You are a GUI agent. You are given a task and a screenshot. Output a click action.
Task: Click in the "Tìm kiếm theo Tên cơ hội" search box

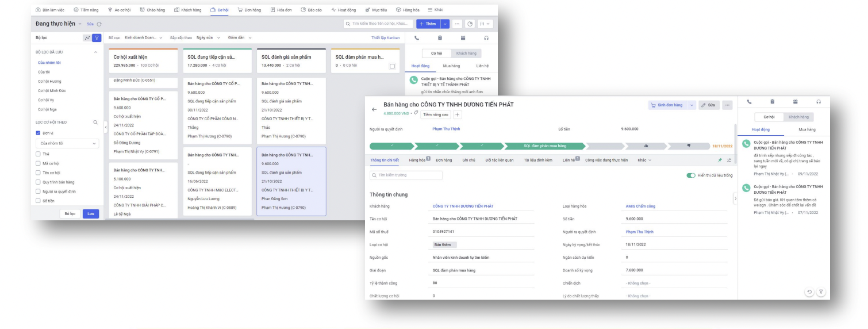click(378, 24)
